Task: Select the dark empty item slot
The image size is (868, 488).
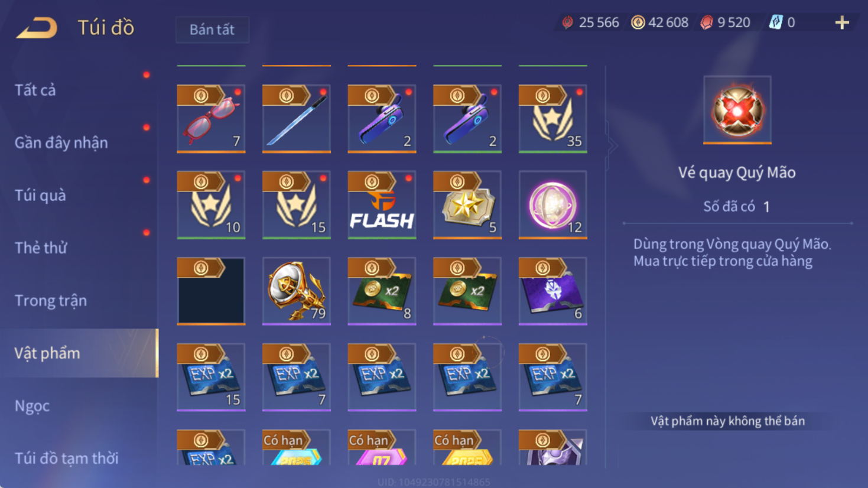Action: (211, 291)
